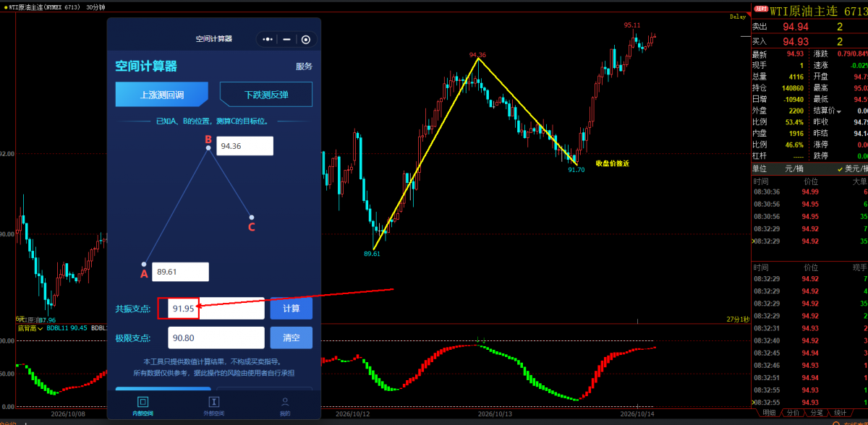The image size is (868, 425).
Task: Open the 内部空间 tab in calculator
Action: [x=142, y=405]
